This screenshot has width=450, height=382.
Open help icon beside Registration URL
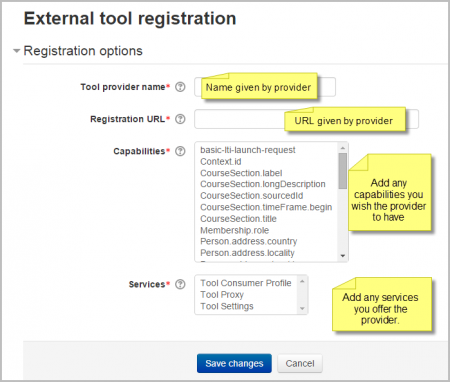pyautogui.click(x=180, y=119)
